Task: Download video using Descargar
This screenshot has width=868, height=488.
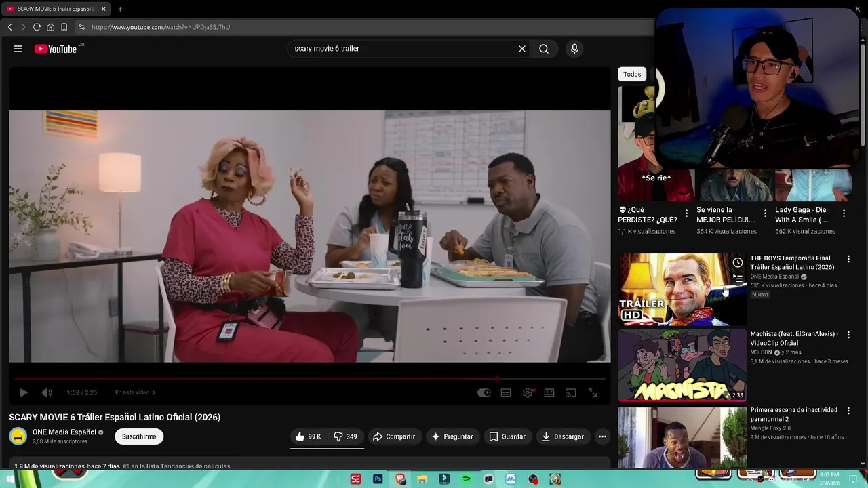Action: click(x=562, y=436)
